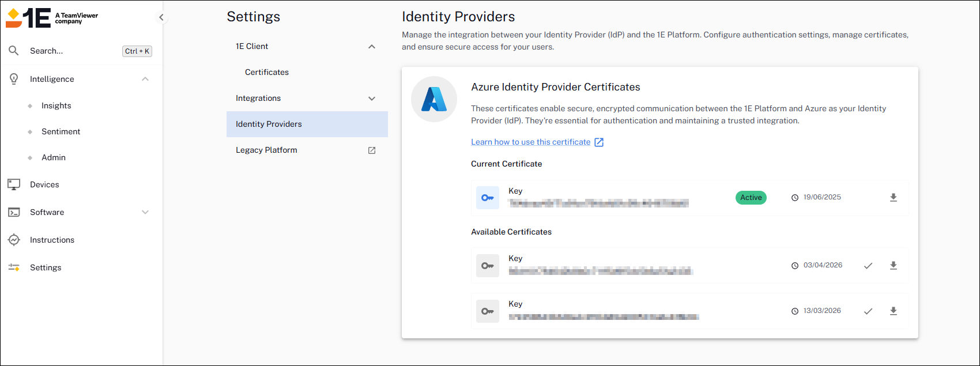The width and height of the screenshot is (980, 366).
Task: Click the blue key icon of current certificate
Action: 488,198
